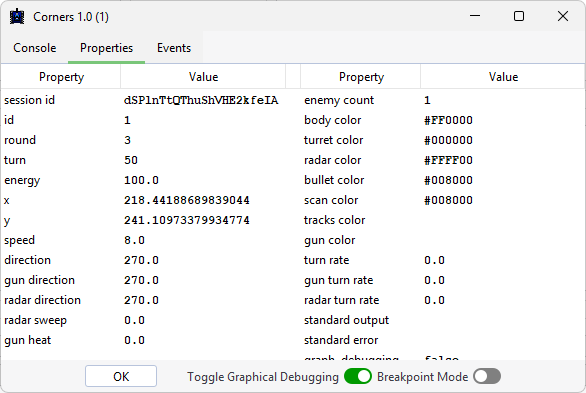Screen dimensions: 586x393
Task: Click the turn value 50
Action: (131, 160)
